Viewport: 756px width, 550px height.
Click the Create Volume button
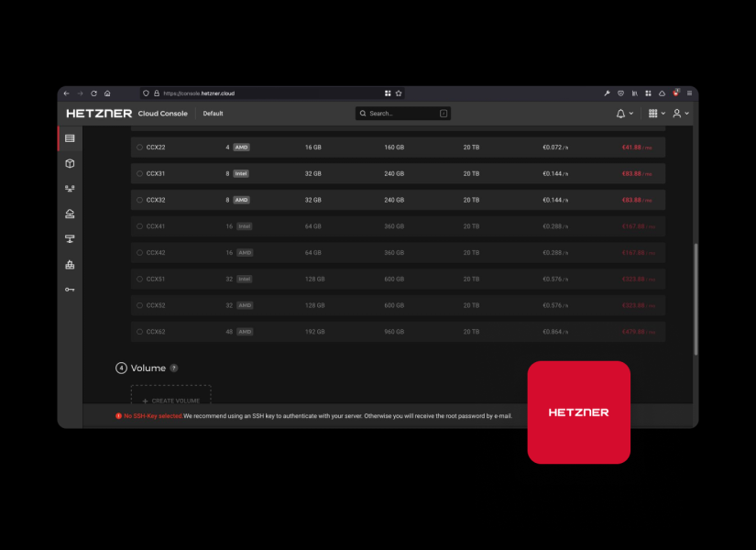coord(170,400)
